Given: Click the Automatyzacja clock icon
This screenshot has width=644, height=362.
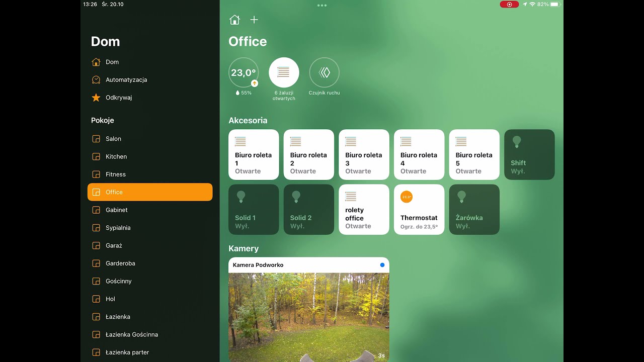Looking at the screenshot, I should point(96,79).
